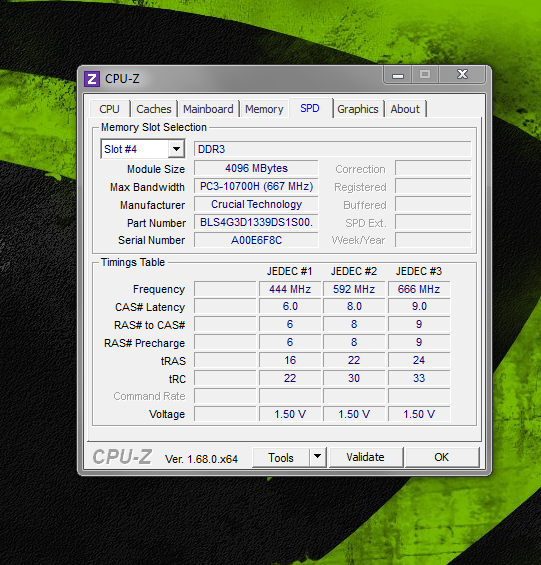
Task: Click tRC value 33
Action: pos(419,378)
